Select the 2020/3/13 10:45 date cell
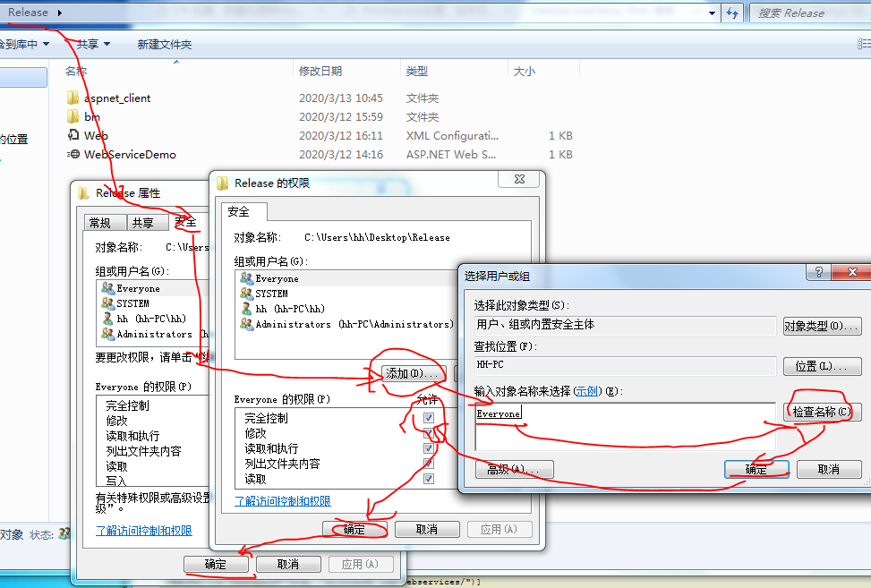The image size is (871, 588). click(x=341, y=98)
